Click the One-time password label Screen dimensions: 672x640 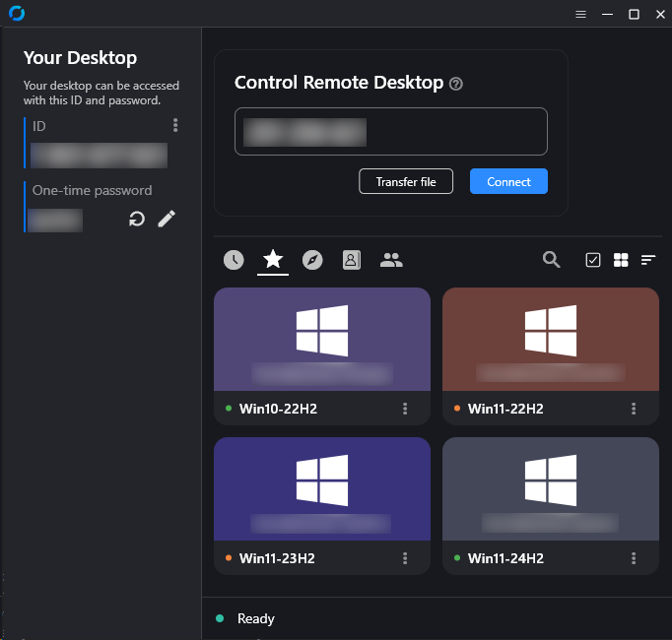click(x=93, y=190)
